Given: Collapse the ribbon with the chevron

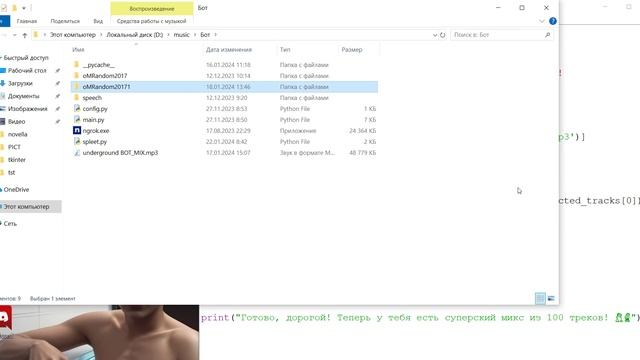Looking at the screenshot, I should click(542, 21).
